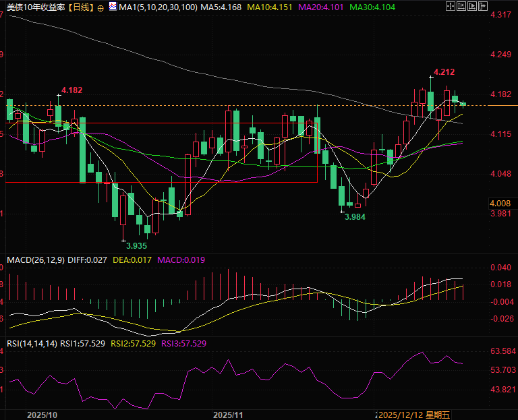This screenshot has height=420, width=518.
Task: Click the MACD(26,12,9) indicator label
Action: (x=36, y=260)
